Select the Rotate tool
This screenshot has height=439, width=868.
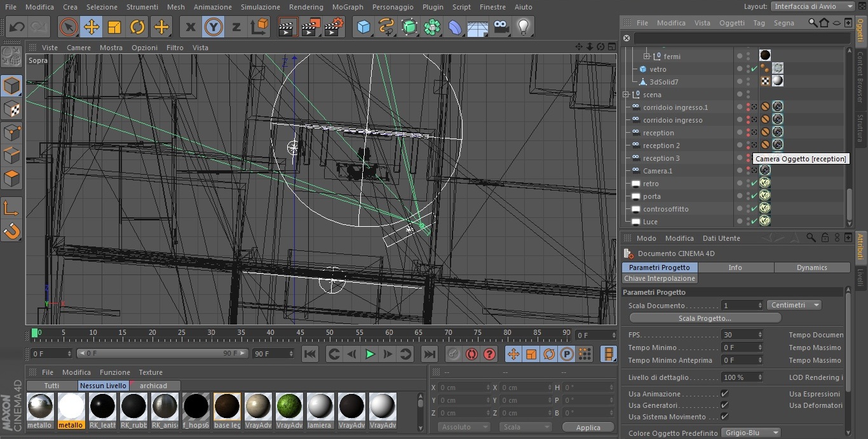[138, 27]
